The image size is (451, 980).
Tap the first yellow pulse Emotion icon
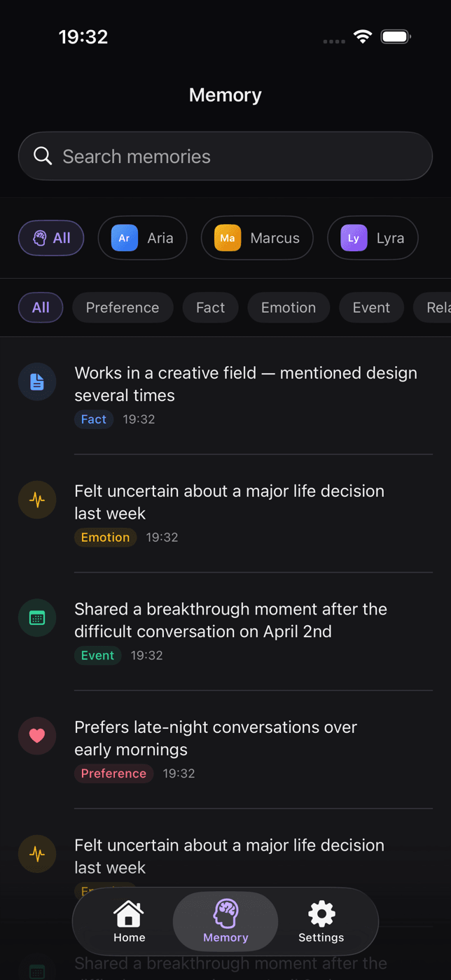pos(37,500)
